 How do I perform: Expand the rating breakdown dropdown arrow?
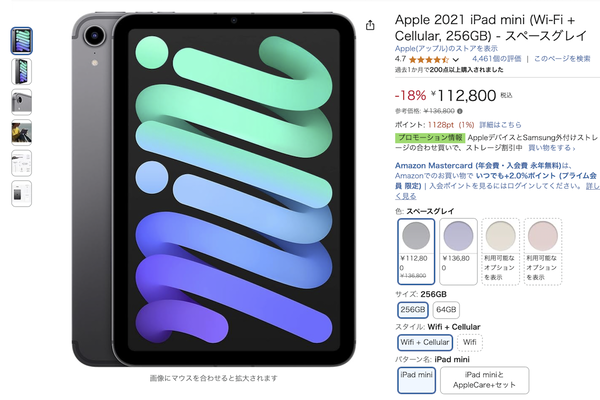tap(456, 60)
